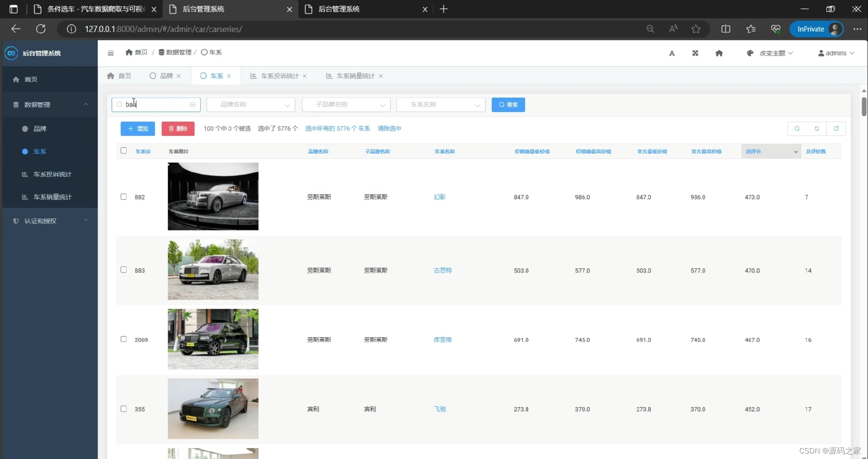Open a new browser tab
868x459 pixels.
(x=444, y=9)
